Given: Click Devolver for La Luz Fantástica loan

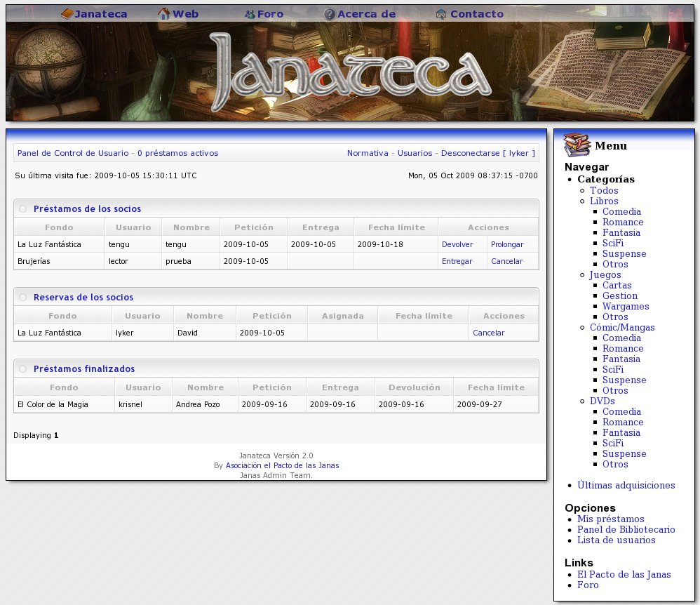Looking at the screenshot, I should [457, 244].
